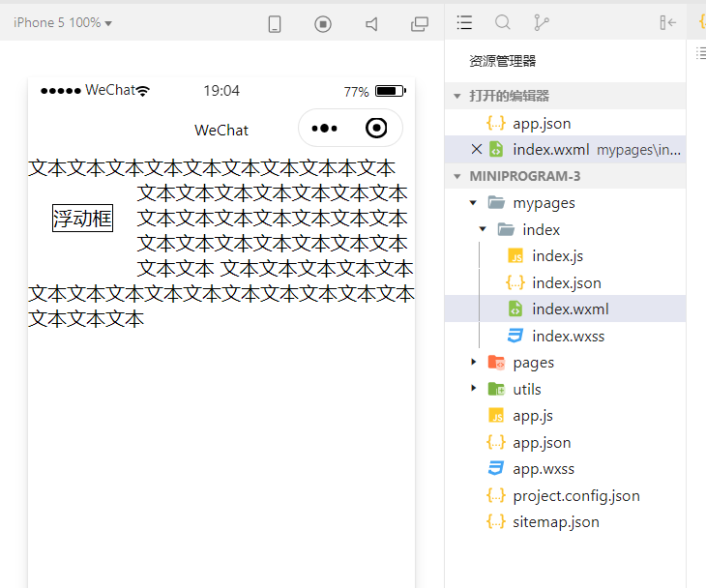Screen dimensions: 706x588
Task: Click the record stop-circle toolbar icon
Action: click(323, 24)
